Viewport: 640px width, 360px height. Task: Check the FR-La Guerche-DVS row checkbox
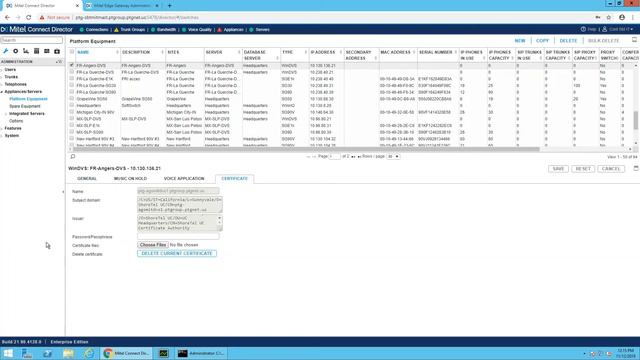click(x=72, y=72)
